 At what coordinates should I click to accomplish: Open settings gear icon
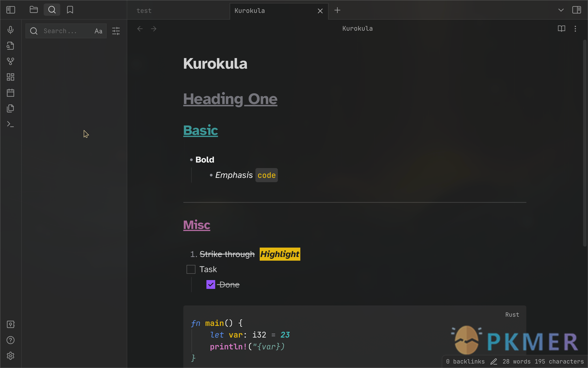tap(10, 356)
